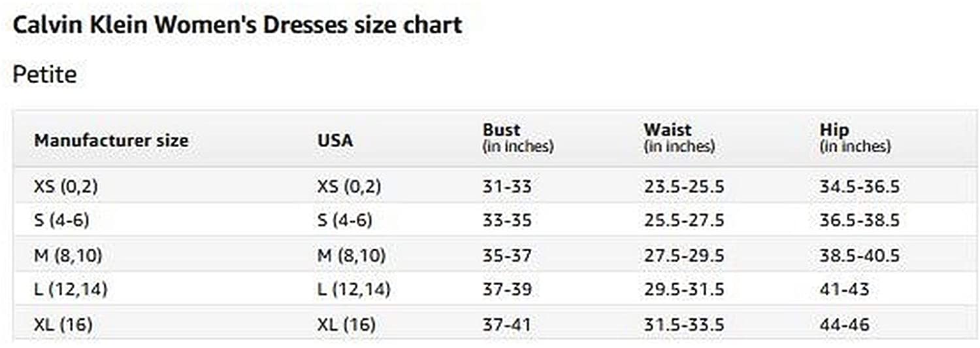Click the 35-37 bust measurement cell
980x348 pixels.
click(507, 255)
